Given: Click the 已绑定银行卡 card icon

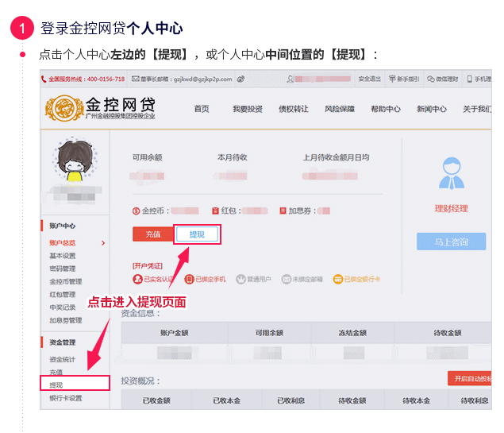Looking at the screenshot, I should point(338,279).
